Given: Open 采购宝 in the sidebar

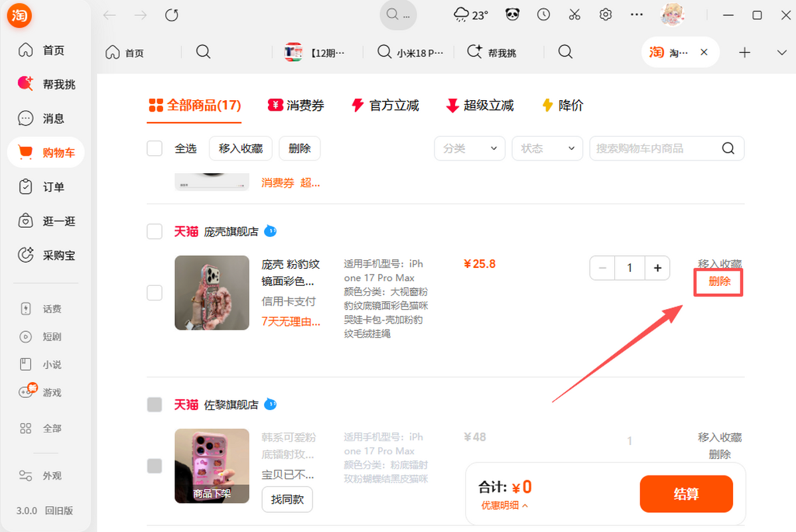Looking at the screenshot, I should pyautogui.click(x=45, y=255).
